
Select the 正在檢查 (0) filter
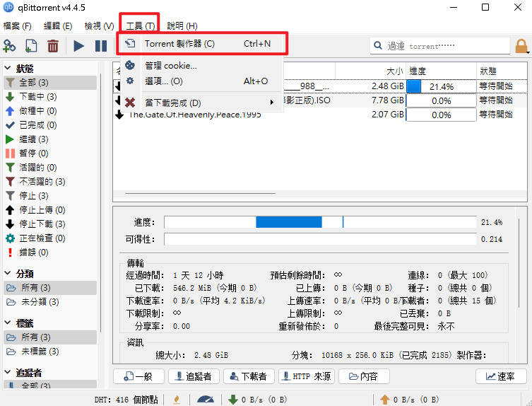tap(50, 238)
